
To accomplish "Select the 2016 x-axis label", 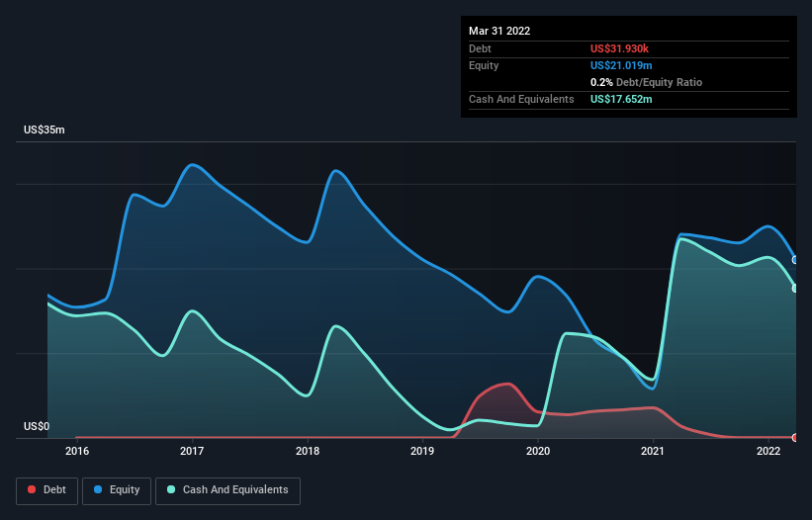I will point(77,451).
